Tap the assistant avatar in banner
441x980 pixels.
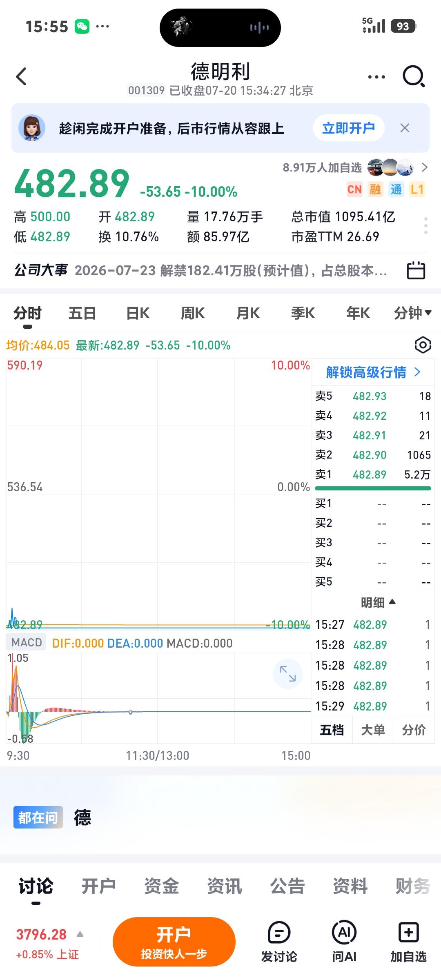(32, 128)
